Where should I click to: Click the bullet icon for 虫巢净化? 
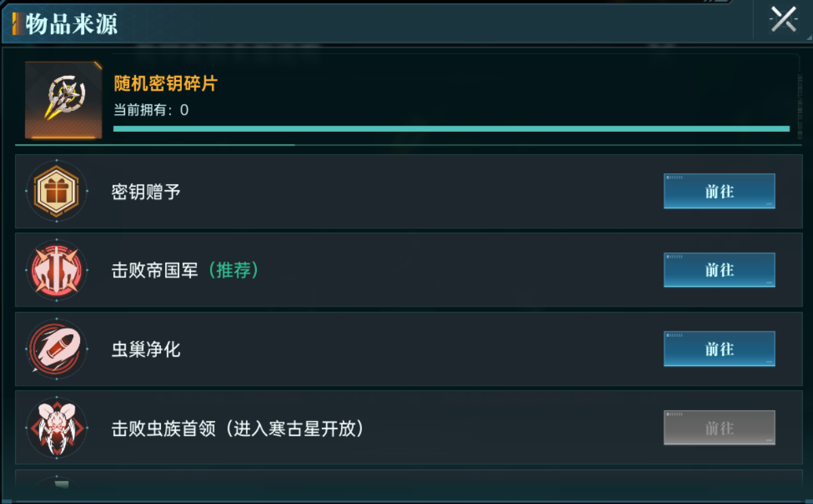pyautogui.click(x=56, y=349)
